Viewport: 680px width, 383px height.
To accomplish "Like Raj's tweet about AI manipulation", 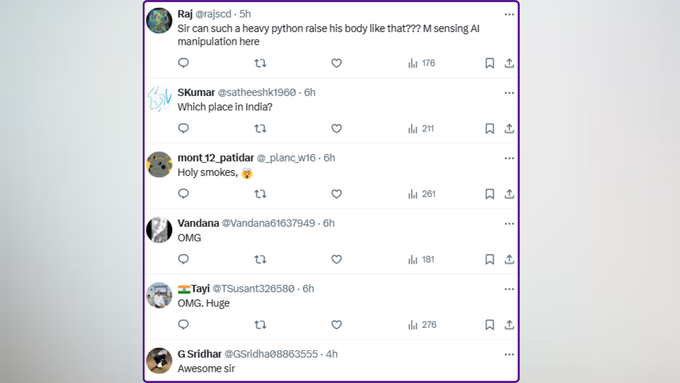I will tap(337, 63).
